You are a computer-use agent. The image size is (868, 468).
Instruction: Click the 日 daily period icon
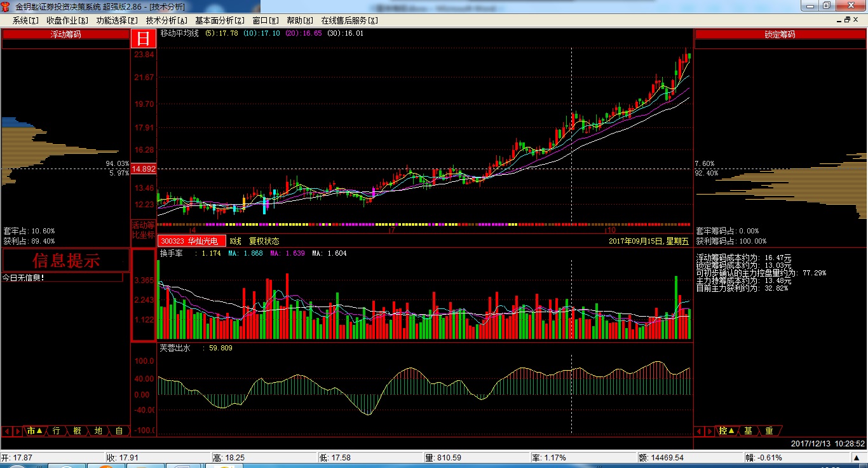[144, 39]
